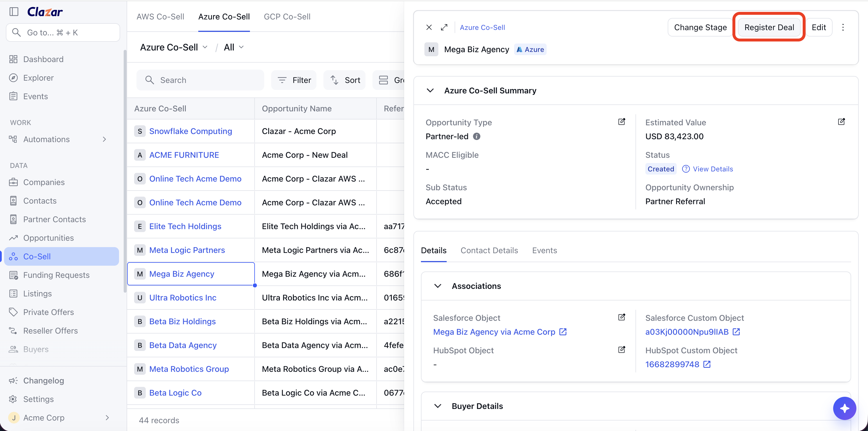Click the Register Deal button
This screenshot has height=431, width=868.
(769, 27)
